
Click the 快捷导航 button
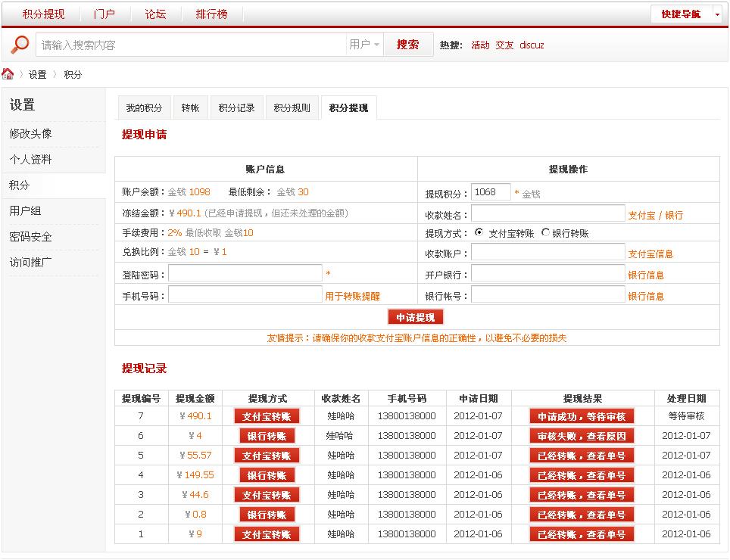pyautogui.click(x=681, y=14)
